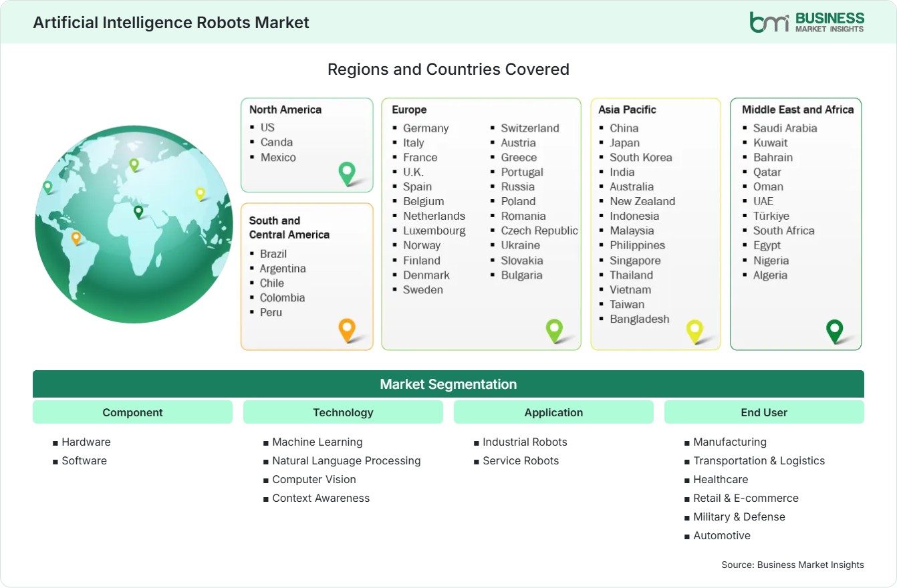Image resolution: width=897 pixels, height=588 pixels.
Task: Click the dark green pin on globe's Africa
Action: [x=138, y=212]
